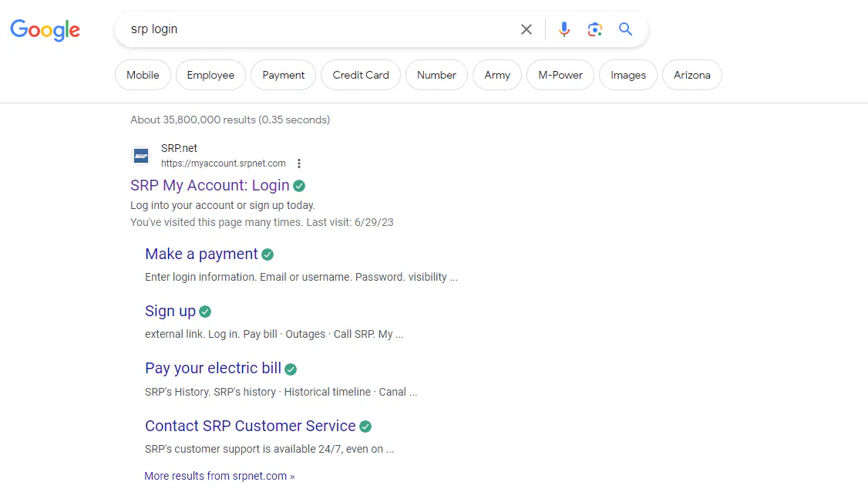Select the Army filter chip

(x=497, y=75)
